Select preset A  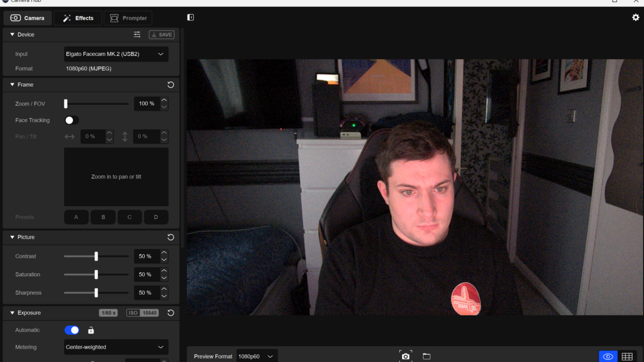pyautogui.click(x=76, y=217)
